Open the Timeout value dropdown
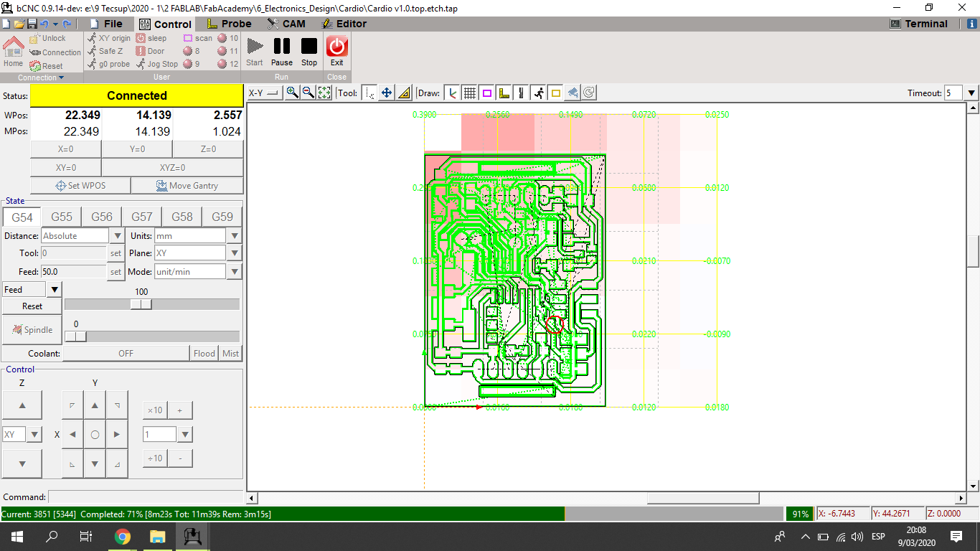This screenshot has height=551, width=980. coord(971,93)
